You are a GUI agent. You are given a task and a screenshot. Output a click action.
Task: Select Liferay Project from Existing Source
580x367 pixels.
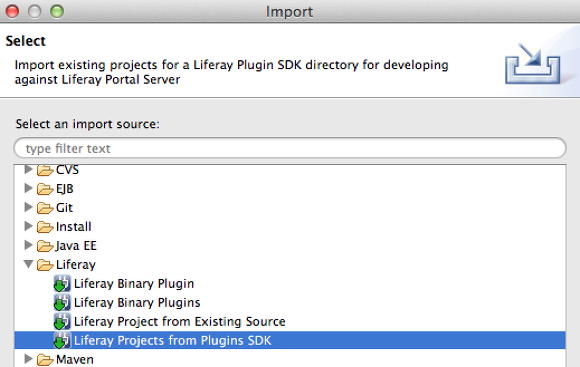pyautogui.click(x=180, y=321)
